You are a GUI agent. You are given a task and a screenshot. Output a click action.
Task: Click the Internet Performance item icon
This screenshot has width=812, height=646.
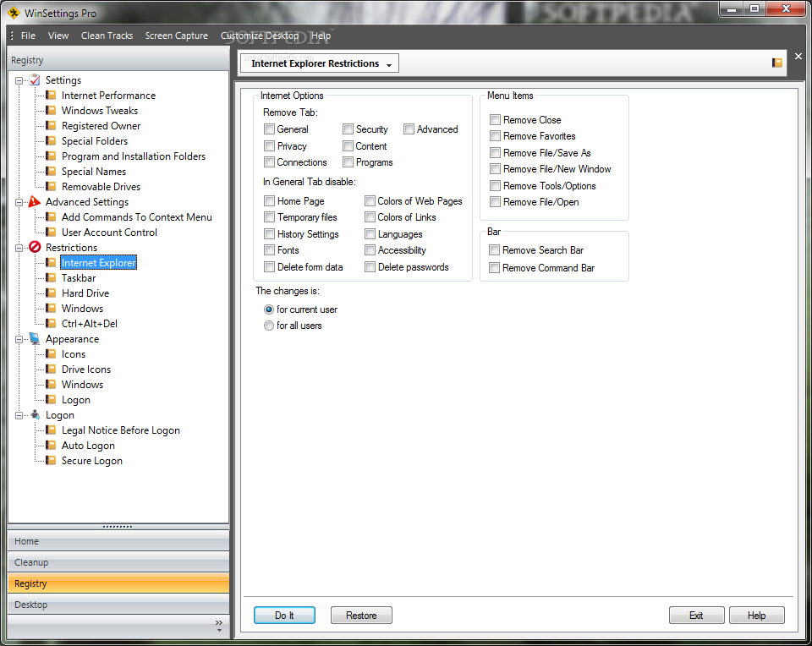(51, 96)
